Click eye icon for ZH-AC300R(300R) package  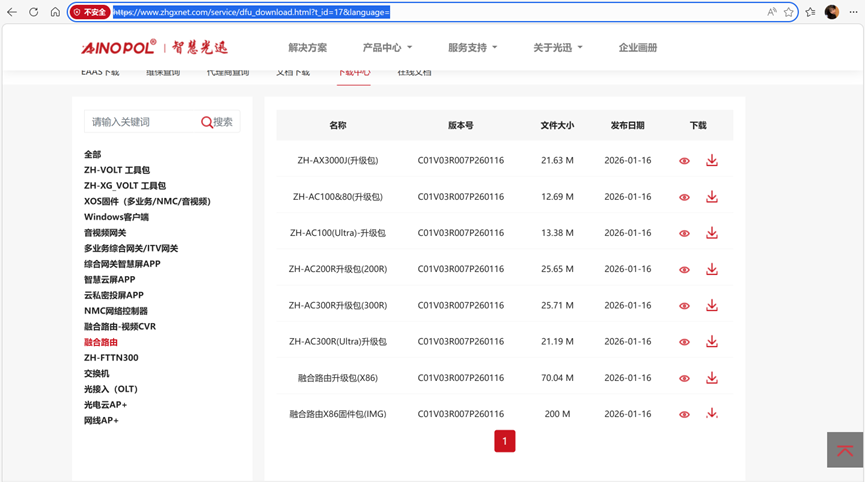[x=684, y=306]
